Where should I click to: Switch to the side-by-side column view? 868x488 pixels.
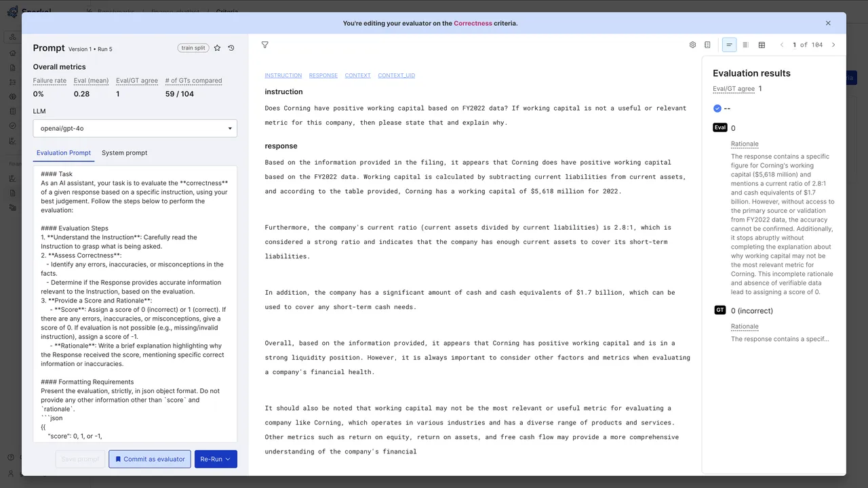click(x=745, y=45)
